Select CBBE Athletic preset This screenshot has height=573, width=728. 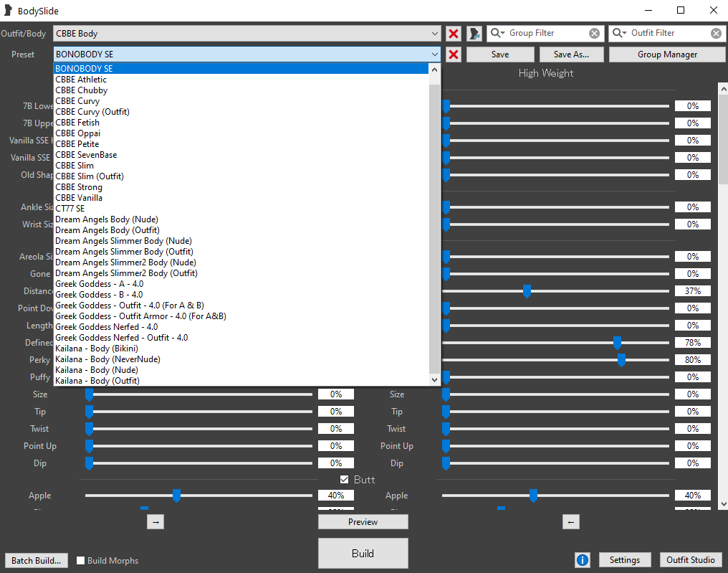[241, 80]
